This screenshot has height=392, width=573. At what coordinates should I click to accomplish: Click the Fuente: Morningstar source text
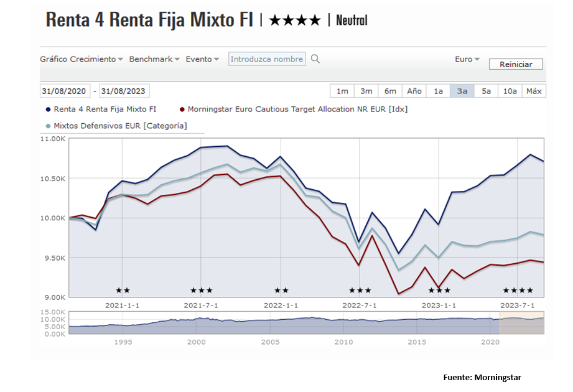tap(482, 378)
